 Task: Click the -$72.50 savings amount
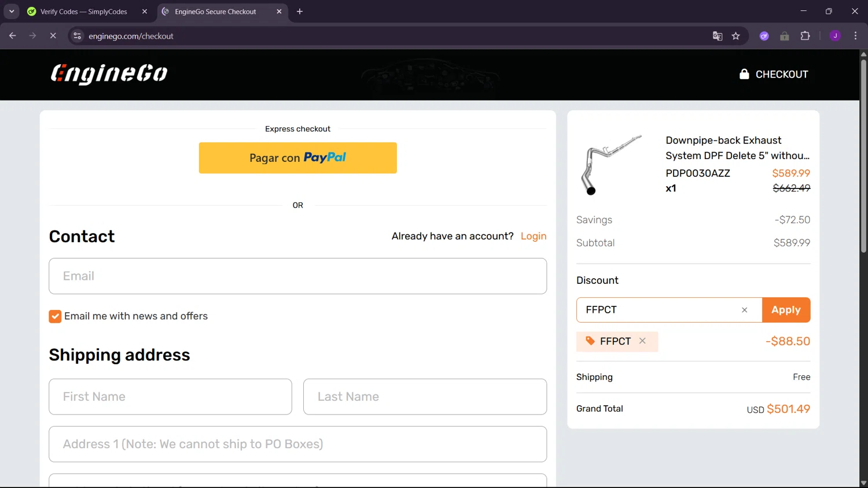(x=792, y=220)
